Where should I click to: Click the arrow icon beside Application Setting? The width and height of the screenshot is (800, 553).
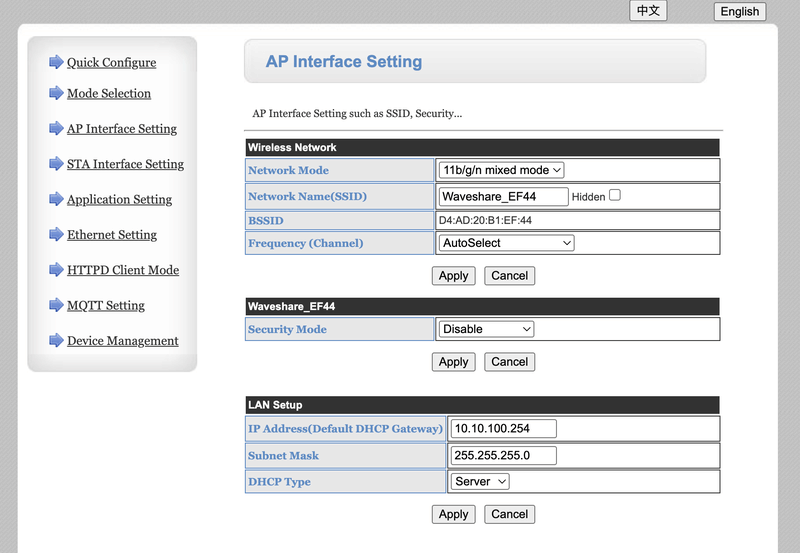coord(56,199)
